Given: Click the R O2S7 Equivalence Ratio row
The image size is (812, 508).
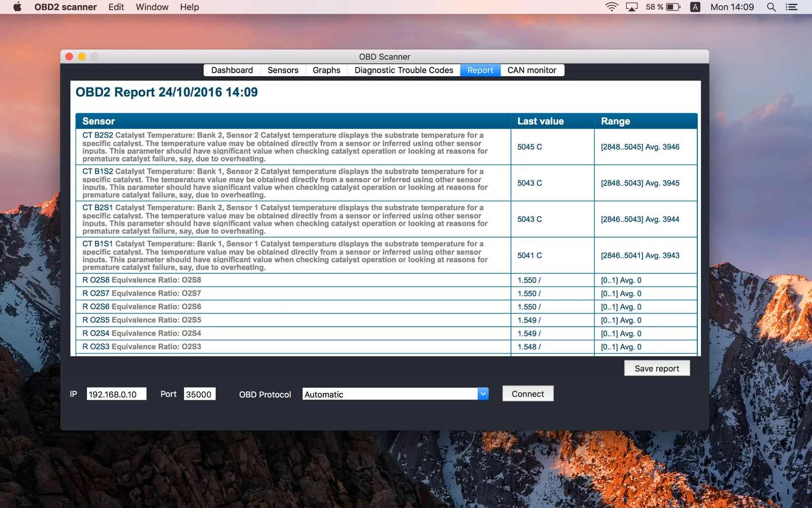Looking at the screenshot, I should pos(386,293).
